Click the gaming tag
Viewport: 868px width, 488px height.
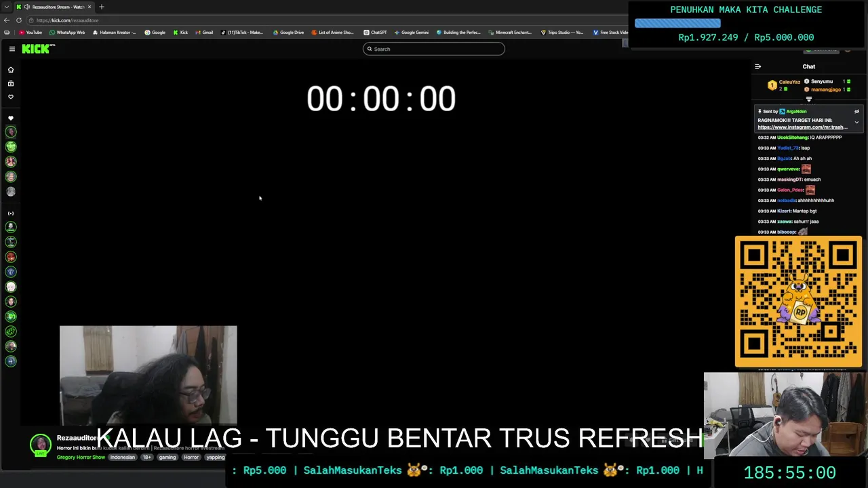167,457
